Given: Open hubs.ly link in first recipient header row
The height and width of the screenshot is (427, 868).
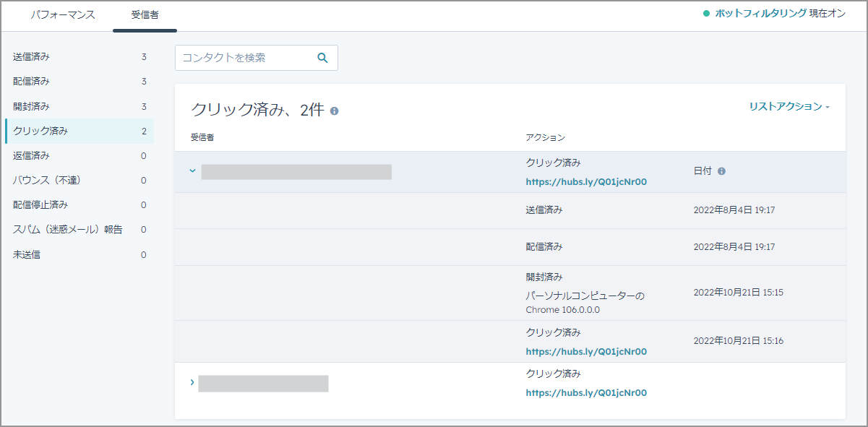Looking at the screenshot, I should click(586, 182).
